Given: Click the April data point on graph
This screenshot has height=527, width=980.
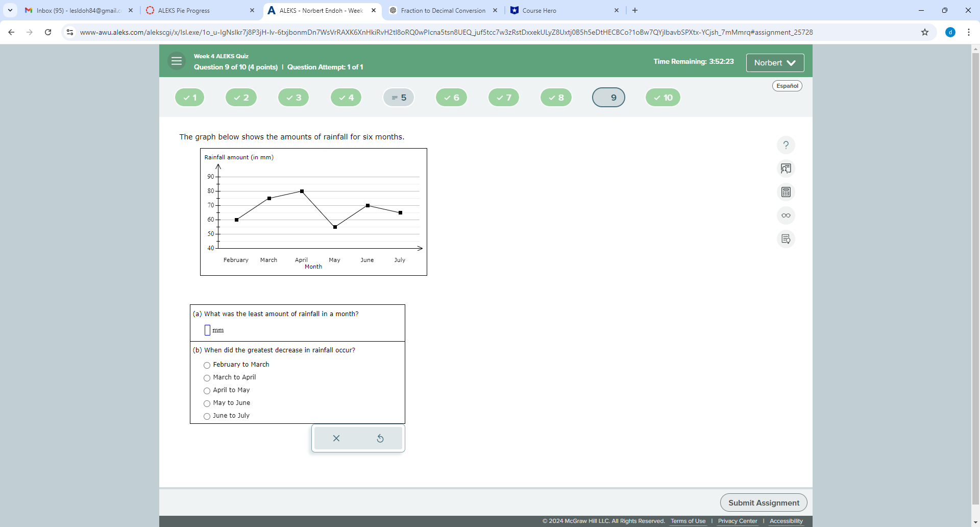Looking at the screenshot, I should tap(302, 191).
